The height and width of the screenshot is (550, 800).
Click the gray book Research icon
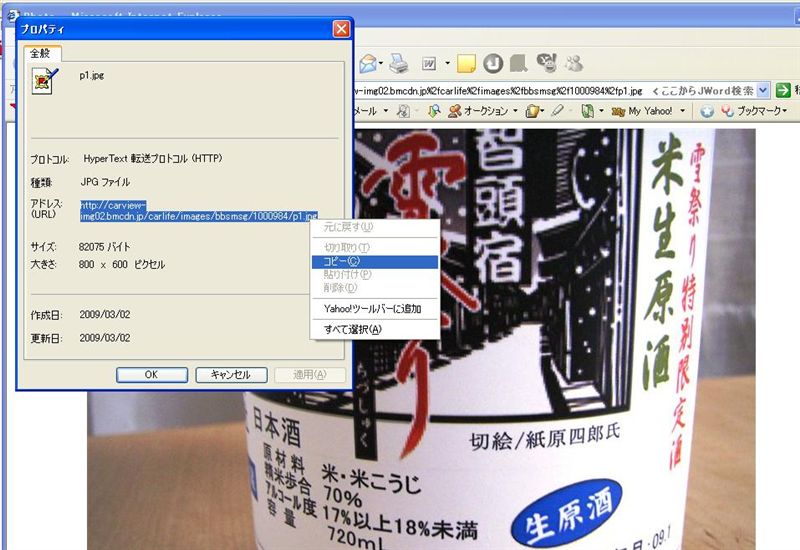518,63
